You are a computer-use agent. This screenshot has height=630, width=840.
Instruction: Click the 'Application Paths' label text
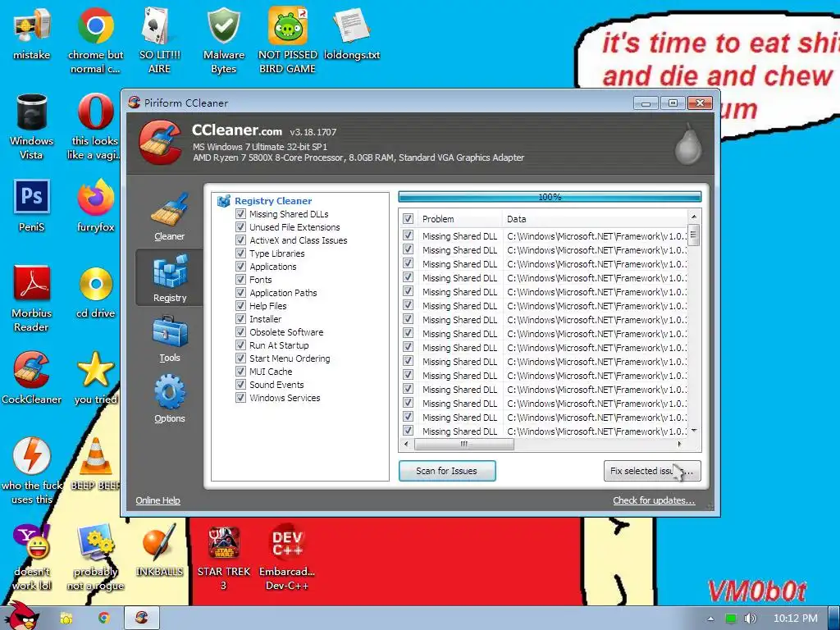[283, 293]
